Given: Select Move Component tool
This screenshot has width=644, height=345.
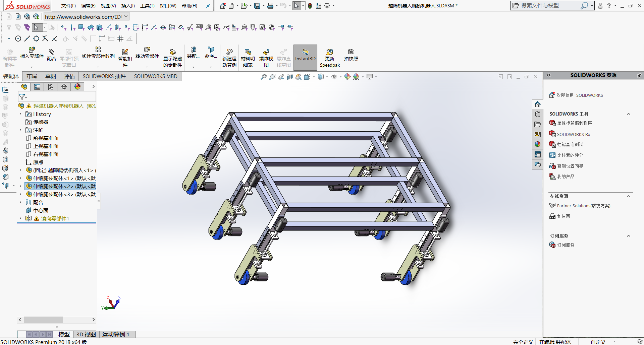Looking at the screenshot, I should (x=147, y=53).
